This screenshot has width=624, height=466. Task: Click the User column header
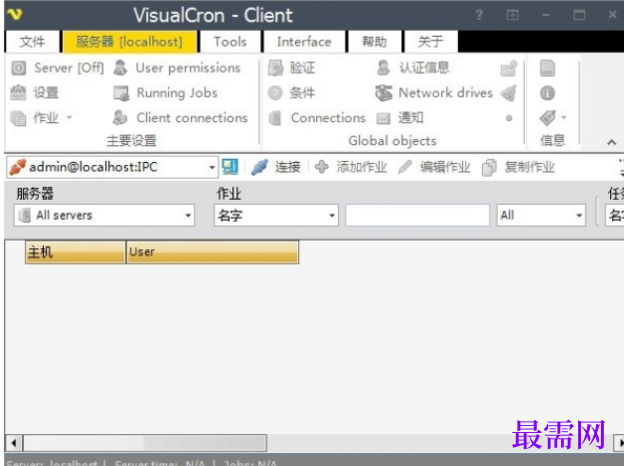tap(213, 252)
